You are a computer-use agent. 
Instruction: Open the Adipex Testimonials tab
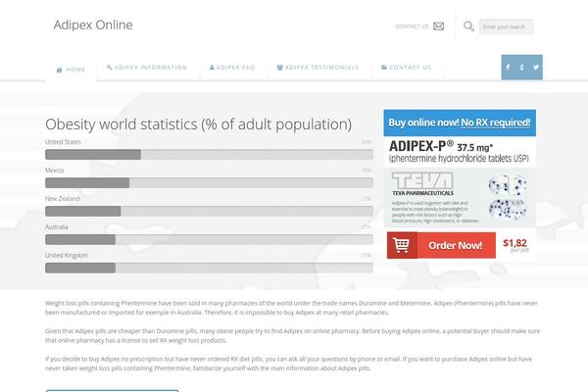click(x=318, y=68)
